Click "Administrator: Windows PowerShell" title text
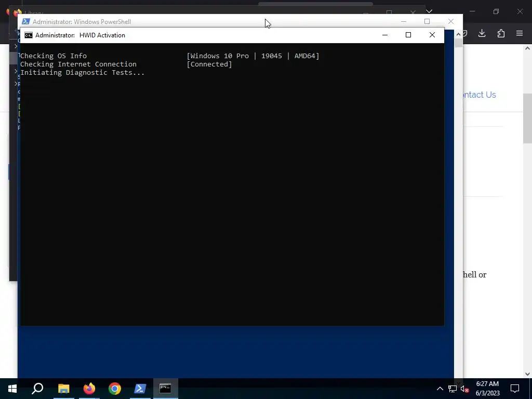 (x=82, y=22)
